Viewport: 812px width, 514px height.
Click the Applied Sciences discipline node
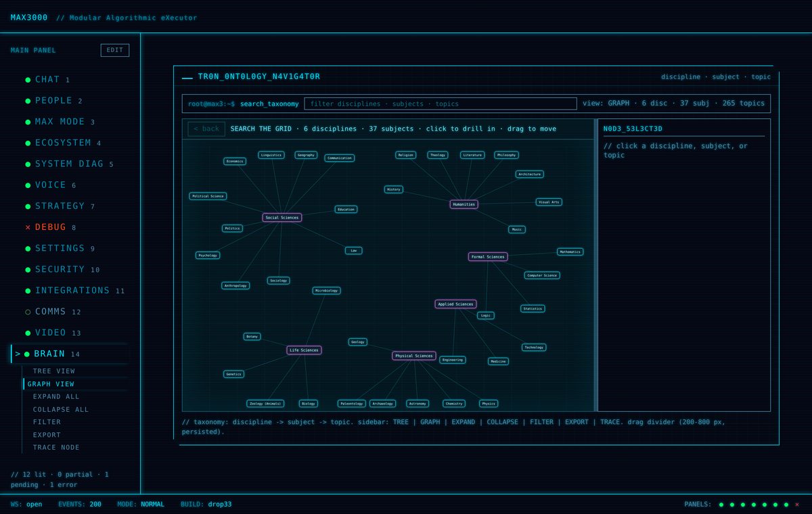point(455,304)
